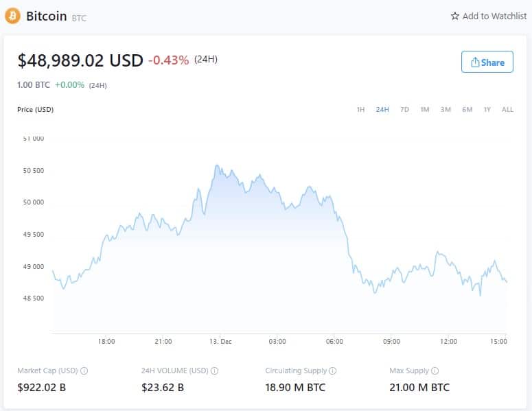Click the share arrow icon in Share button
The width and height of the screenshot is (532, 411).
coord(475,62)
